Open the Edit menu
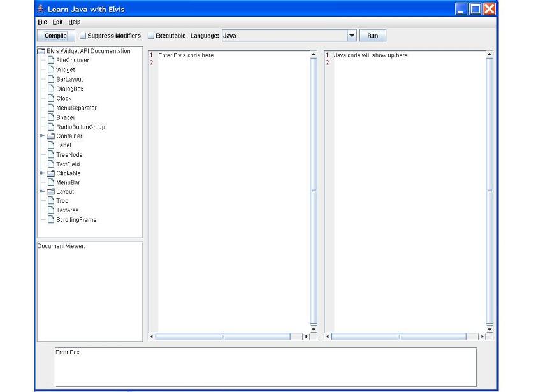The image size is (536, 392). click(x=57, y=21)
